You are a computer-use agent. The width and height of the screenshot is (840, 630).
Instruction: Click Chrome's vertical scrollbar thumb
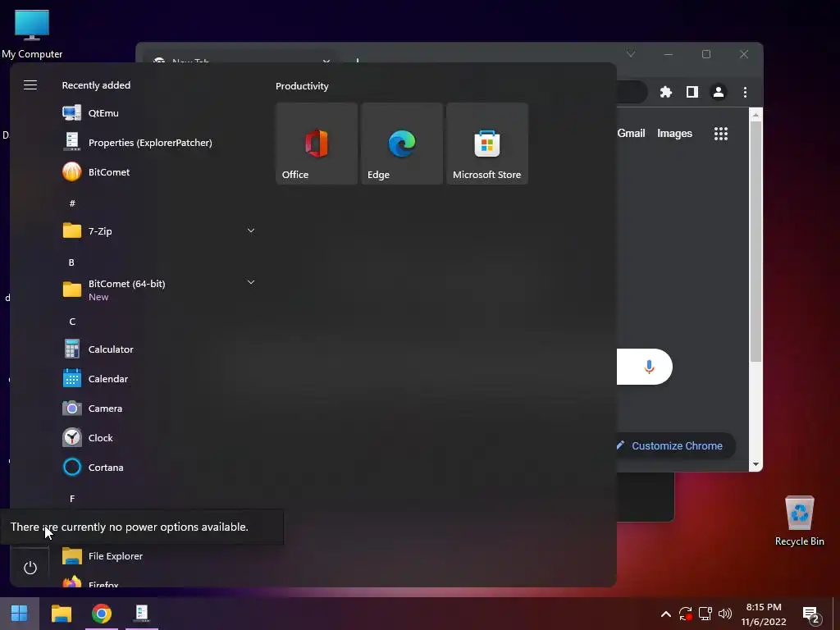pyautogui.click(x=756, y=242)
